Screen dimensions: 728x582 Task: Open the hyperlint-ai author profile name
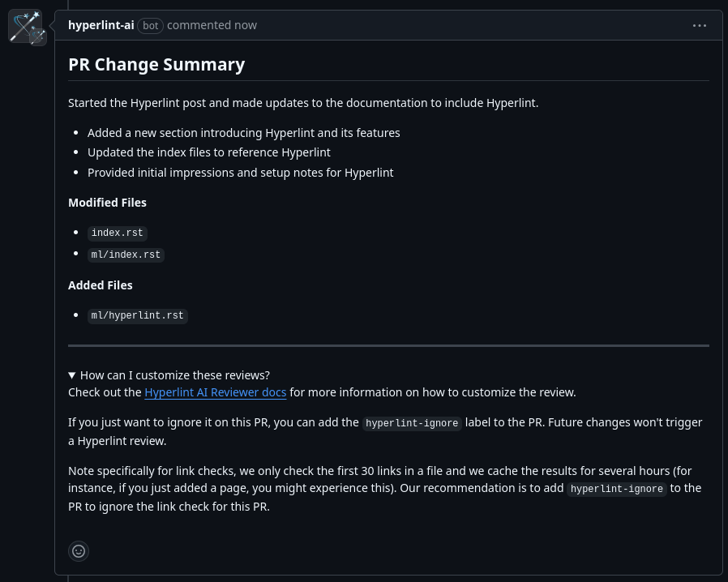(x=101, y=25)
